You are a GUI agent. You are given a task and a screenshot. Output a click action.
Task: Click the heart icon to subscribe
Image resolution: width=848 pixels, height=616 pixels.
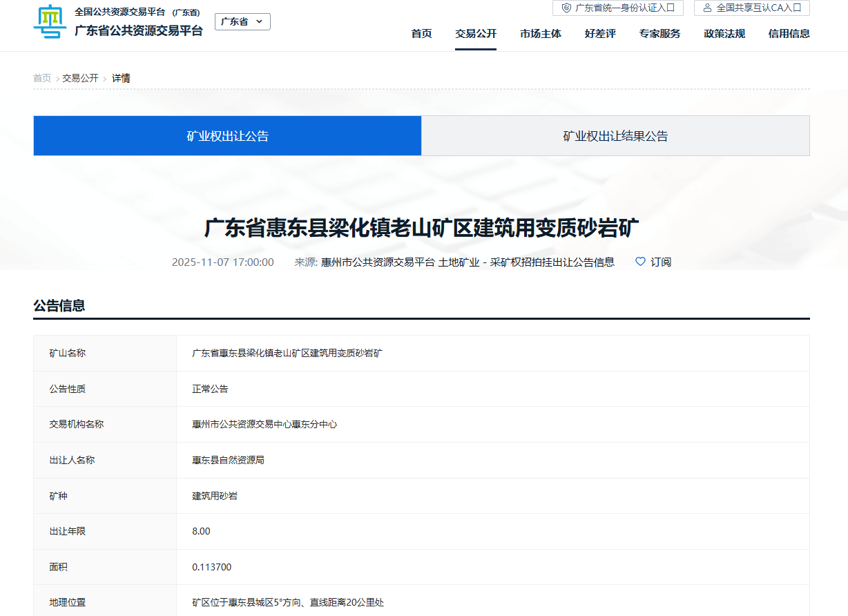point(640,262)
